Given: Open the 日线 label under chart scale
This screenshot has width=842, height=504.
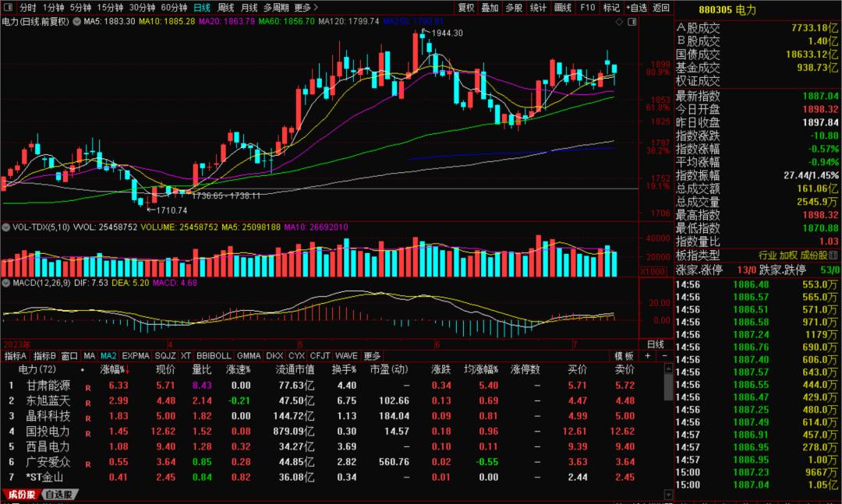Looking at the screenshot, I should click(x=655, y=344).
